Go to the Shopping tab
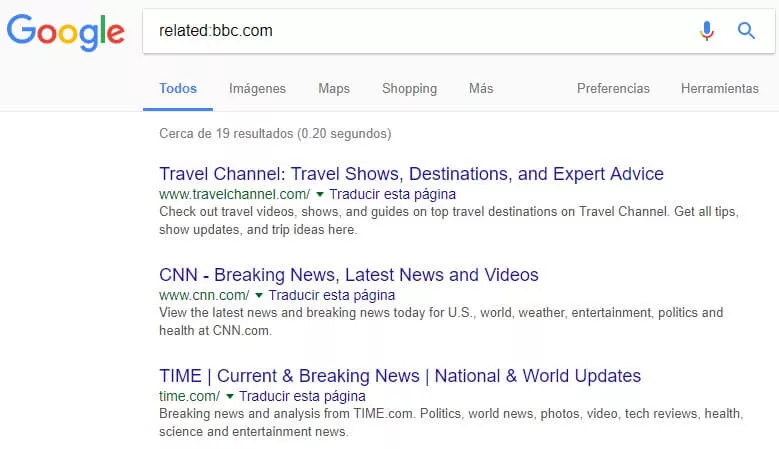 [409, 88]
